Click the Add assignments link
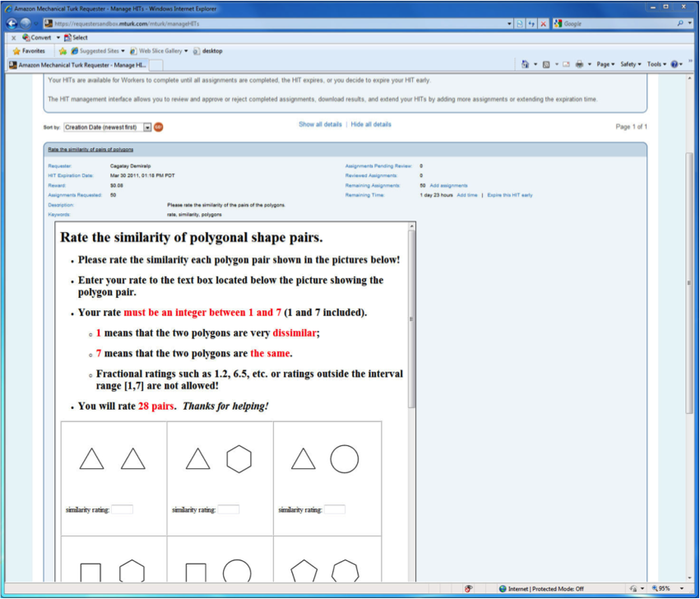Image resolution: width=700 pixels, height=599 pixels. coord(448,185)
